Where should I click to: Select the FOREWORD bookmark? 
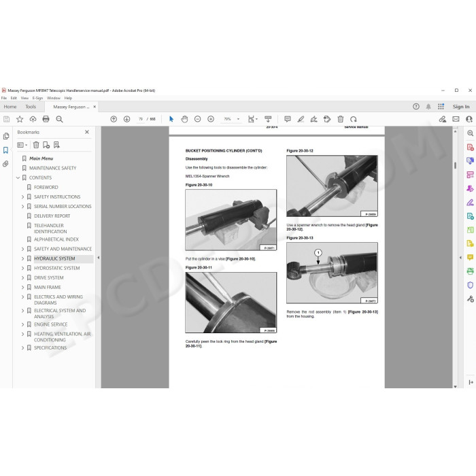click(46, 187)
